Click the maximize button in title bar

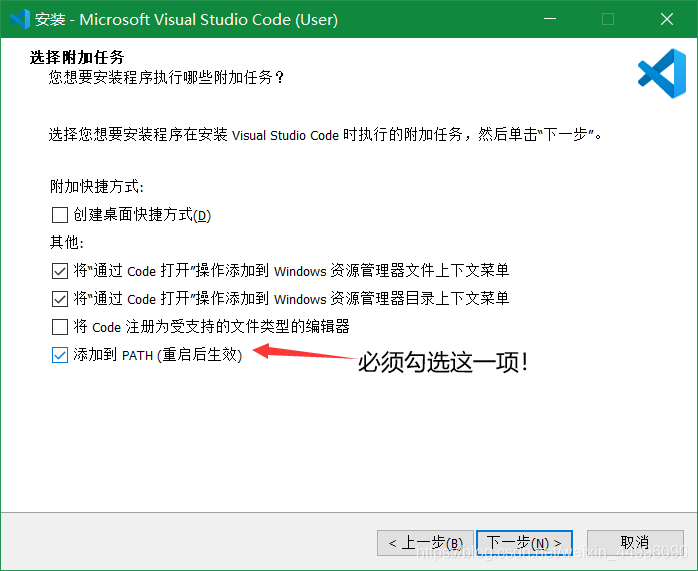click(x=608, y=19)
